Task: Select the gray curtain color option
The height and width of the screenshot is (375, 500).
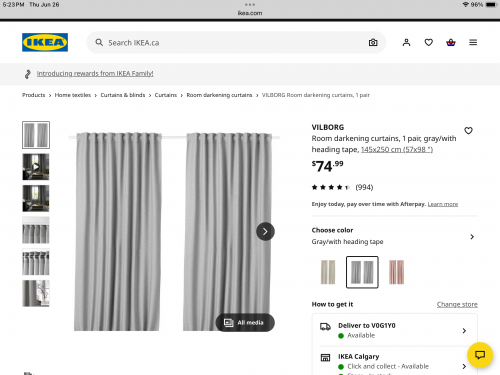Action: click(x=362, y=272)
